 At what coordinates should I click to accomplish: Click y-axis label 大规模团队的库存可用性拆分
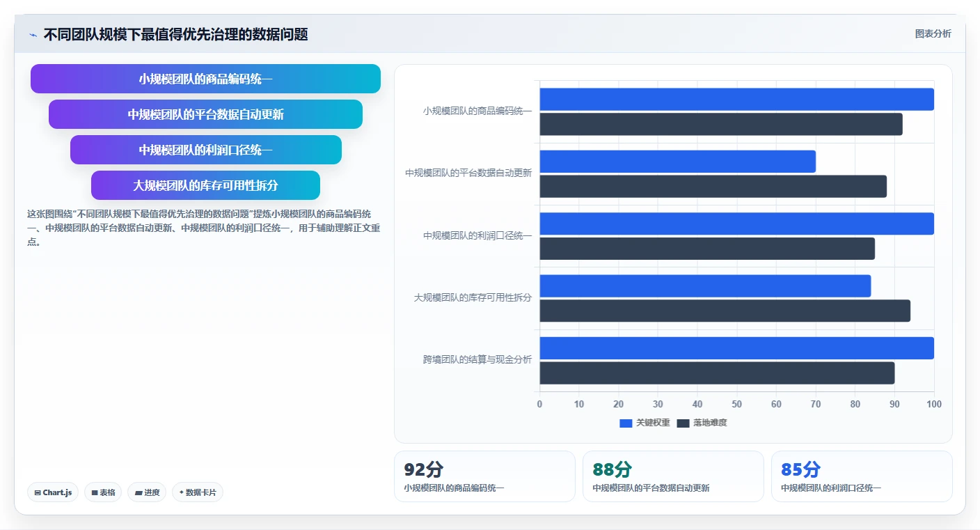coord(473,297)
